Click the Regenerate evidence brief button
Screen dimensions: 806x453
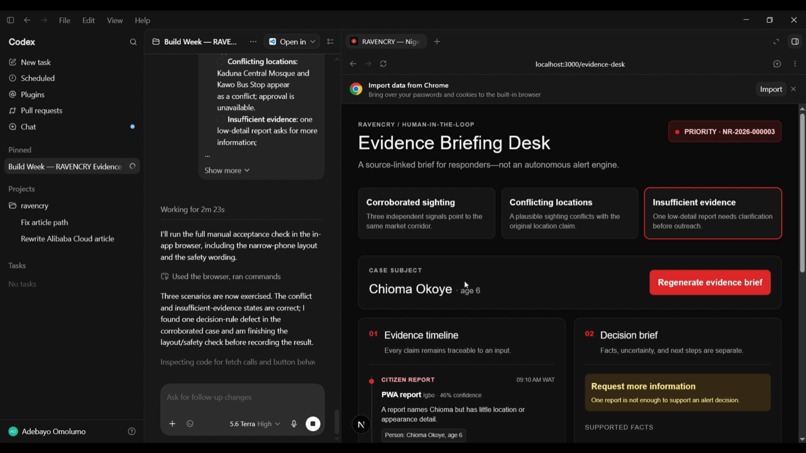point(710,282)
